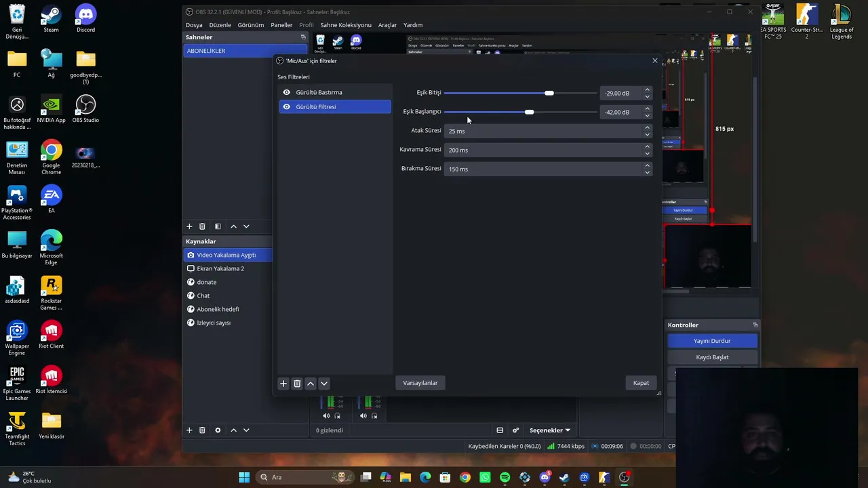Open the Discord desktop shortcut
Image resolution: width=868 pixels, height=488 pixels.
[85, 19]
